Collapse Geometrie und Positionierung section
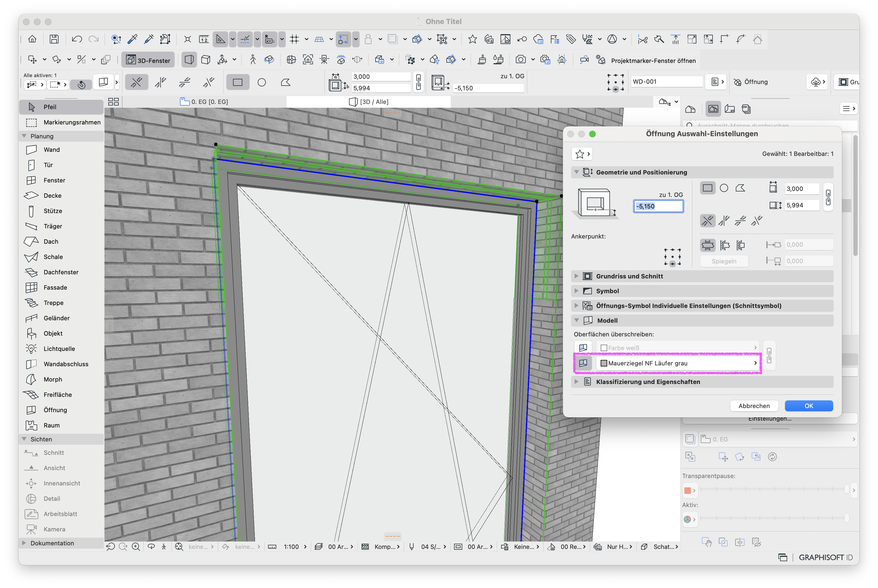Screen dimensions: 878x588 click(x=577, y=172)
